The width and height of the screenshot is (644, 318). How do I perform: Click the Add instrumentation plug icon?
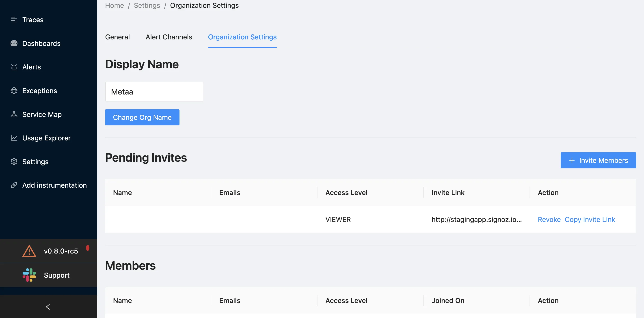14,185
